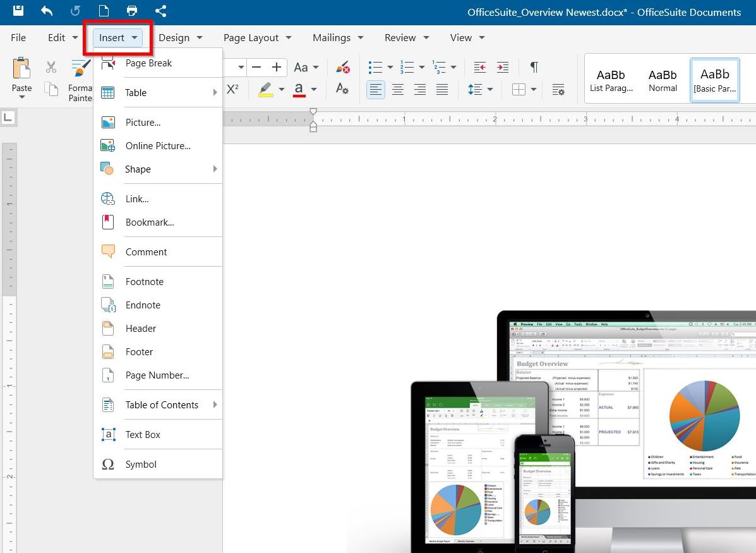Open the Design menu
The image size is (756, 553).
coord(181,38)
